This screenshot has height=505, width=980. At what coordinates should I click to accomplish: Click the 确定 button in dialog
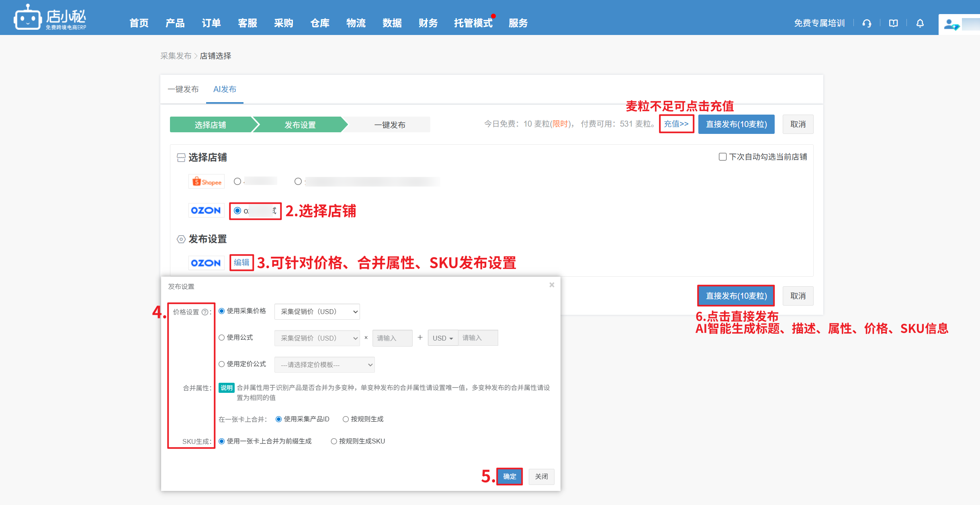pos(509,476)
